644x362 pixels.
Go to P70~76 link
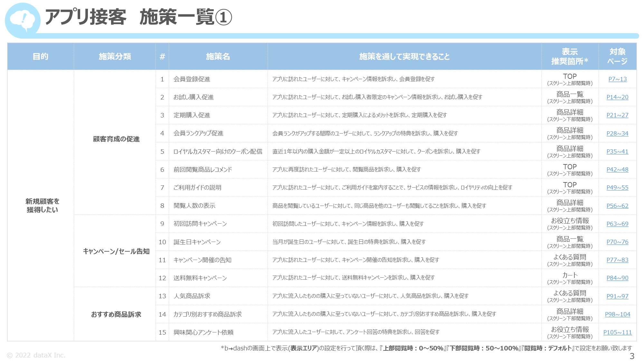pyautogui.click(x=617, y=242)
